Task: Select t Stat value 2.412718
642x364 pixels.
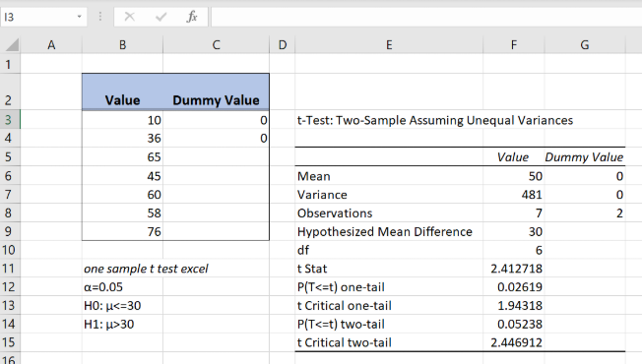Action: click(x=514, y=269)
